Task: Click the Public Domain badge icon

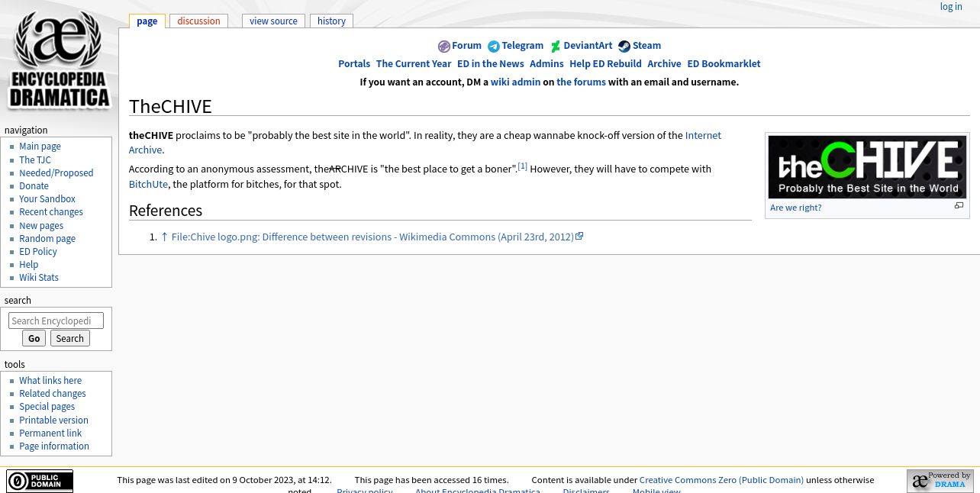Action: [40, 481]
